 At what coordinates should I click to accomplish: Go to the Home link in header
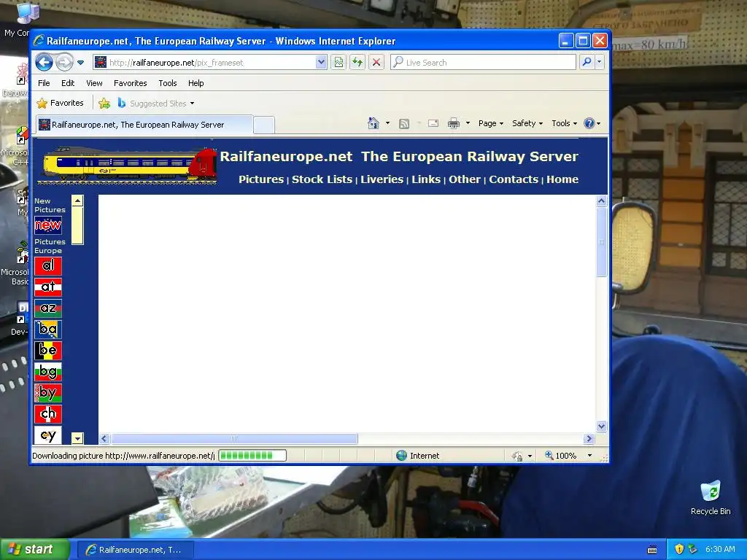[562, 179]
